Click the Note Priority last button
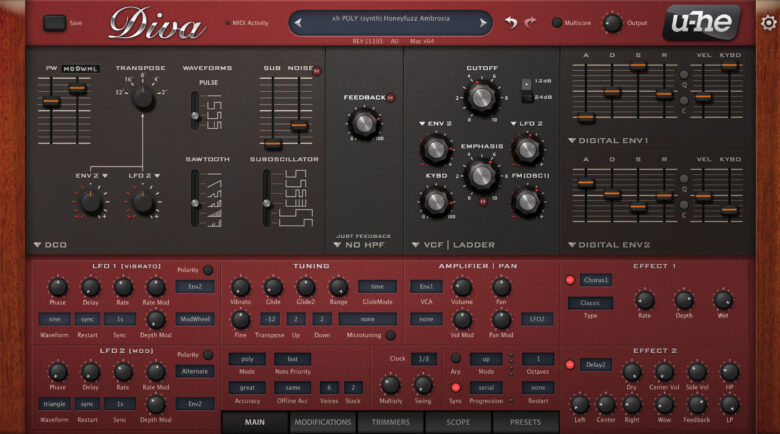Viewport: 780px width, 434px height. pos(292,359)
